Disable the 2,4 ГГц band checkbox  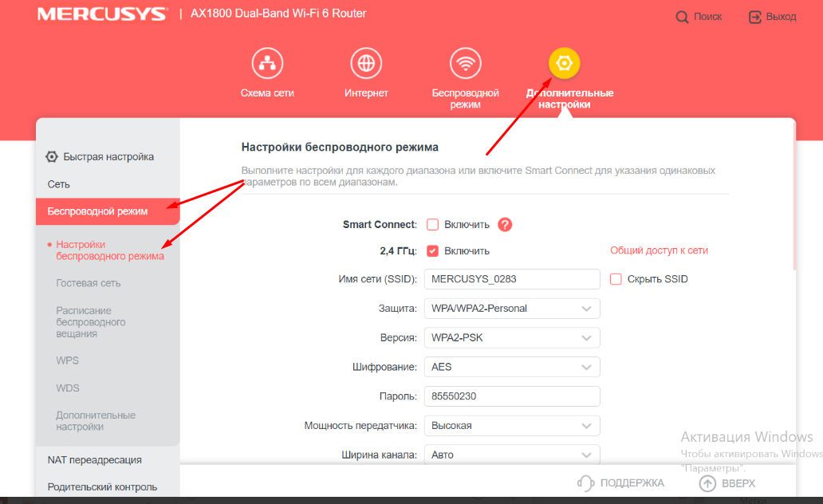tap(433, 250)
